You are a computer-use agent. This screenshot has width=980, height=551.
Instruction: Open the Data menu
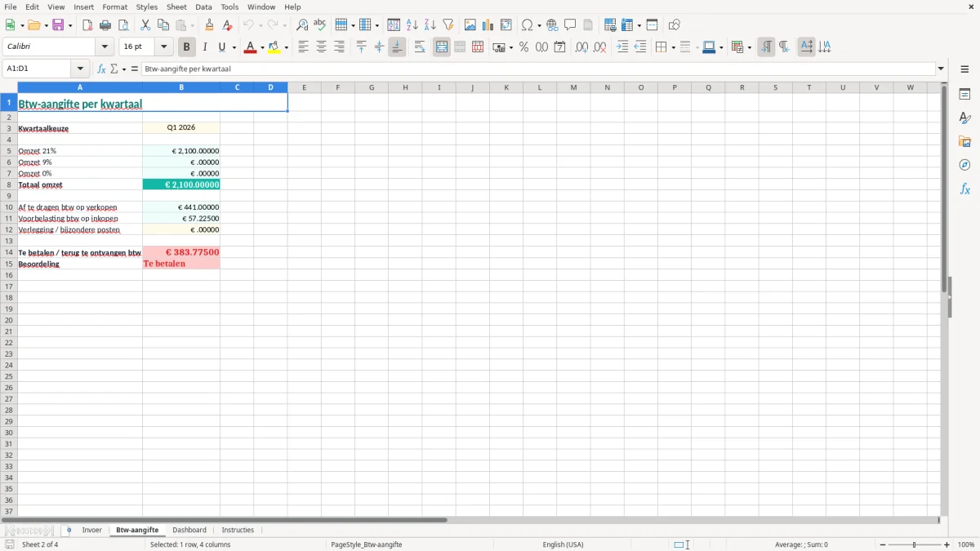pyautogui.click(x=203, y=7)
